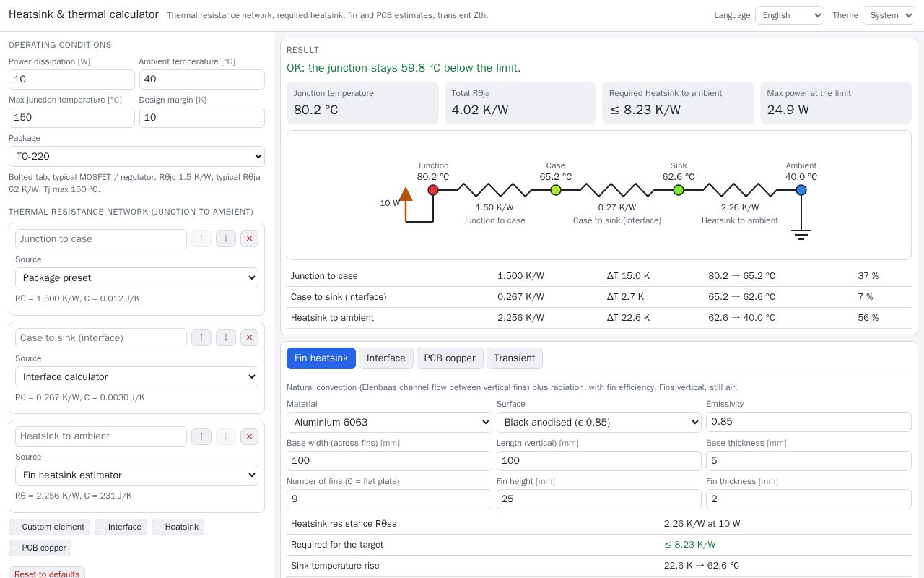Move the Case to sink element down
Image resolution: width=924 pixels, height=578 pixels.
[x=226, y=337]
